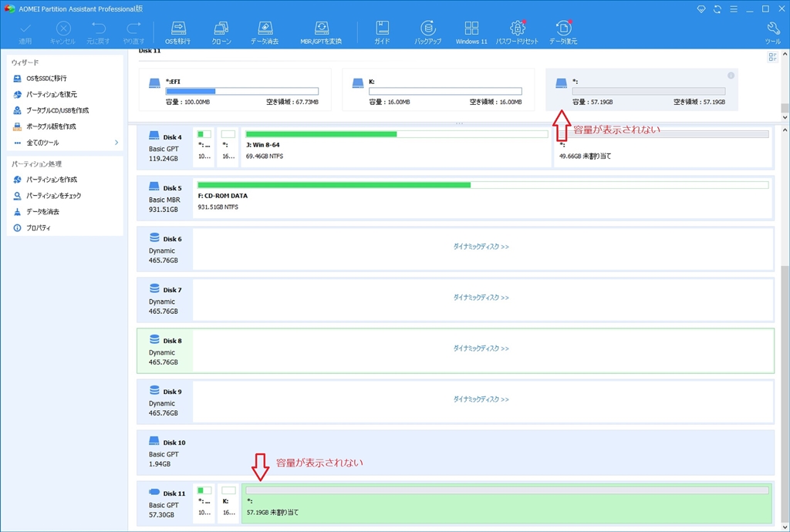
Task: Select the *:EFI partition card
Action: [x=235, y=89]
